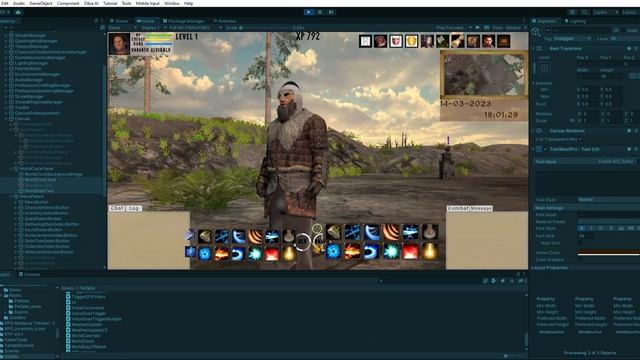The width and height of the screenshot is (640, 360).
Task: Select WorldClockText in Hierarchy
Action: pyautogui.click(x=40, y=180)
